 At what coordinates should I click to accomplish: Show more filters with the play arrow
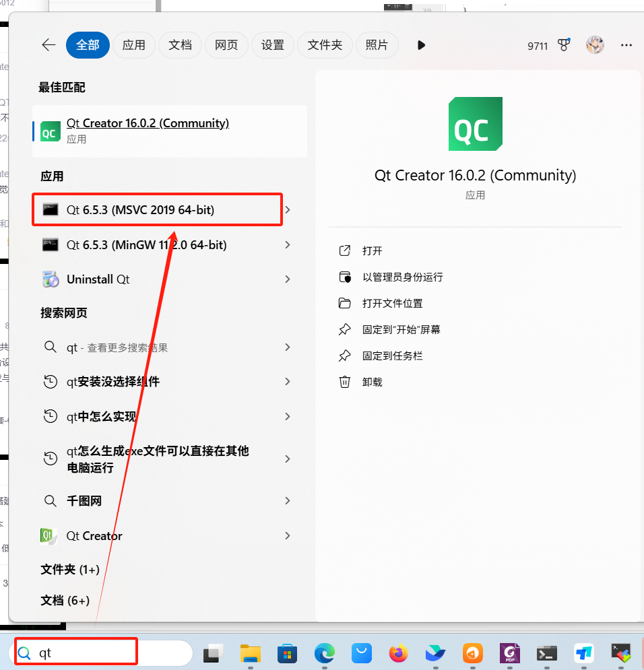point(421,45)
